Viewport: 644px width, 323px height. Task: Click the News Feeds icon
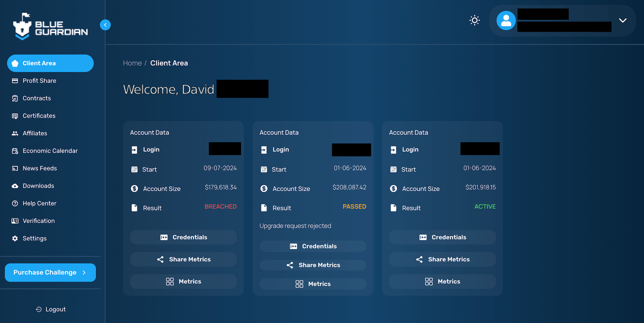[x=15, y=168]
